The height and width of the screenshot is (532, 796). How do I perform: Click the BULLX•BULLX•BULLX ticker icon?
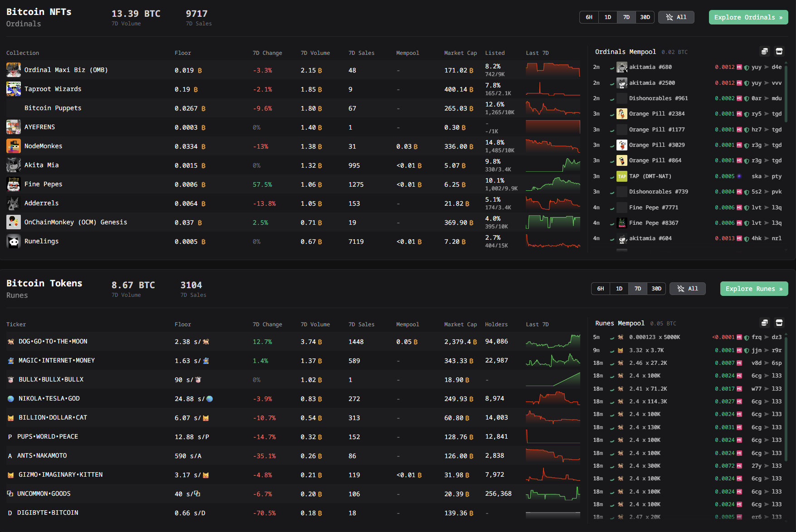(11, 380)
